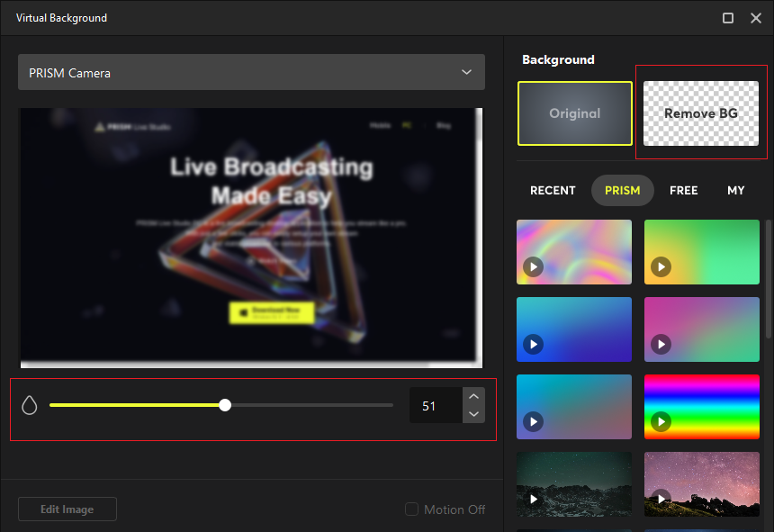774x532 pixels.
Task: Open the PRISM Camera source dropdown
Action: pos(251,72)
